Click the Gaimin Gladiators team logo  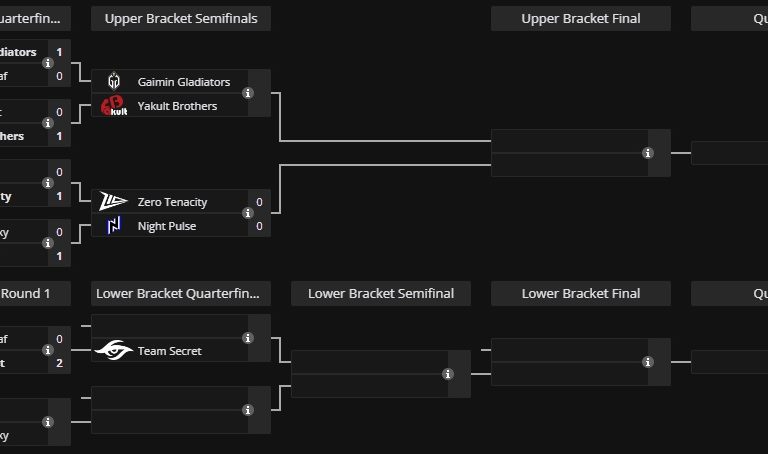(x=114, y=82)
